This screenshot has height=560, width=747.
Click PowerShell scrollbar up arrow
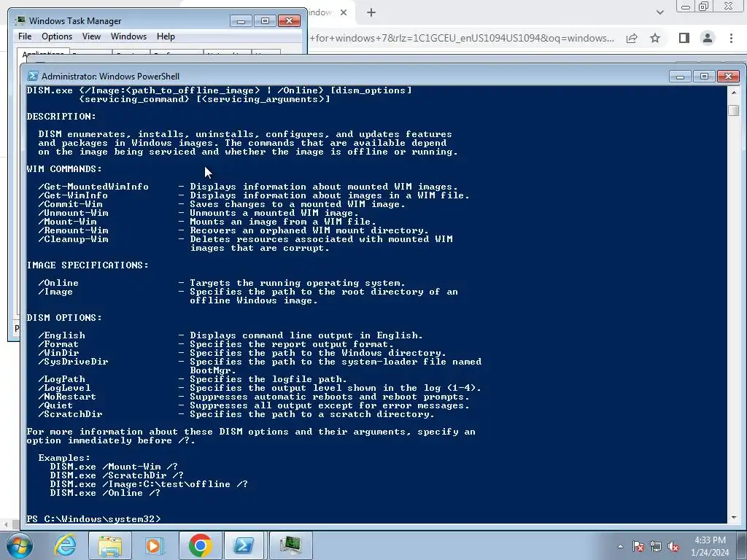point(734,93)
